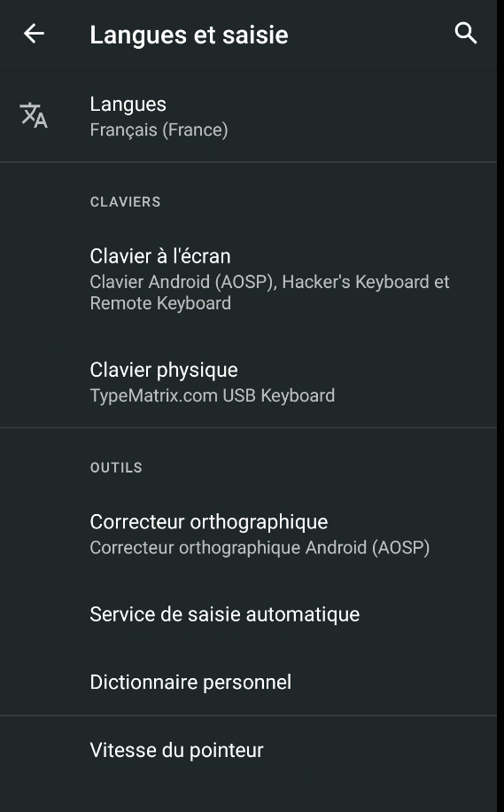The image size is (504, 812).
Task: Open Dictionnaire personnel
Action: (x=248, y=682)
